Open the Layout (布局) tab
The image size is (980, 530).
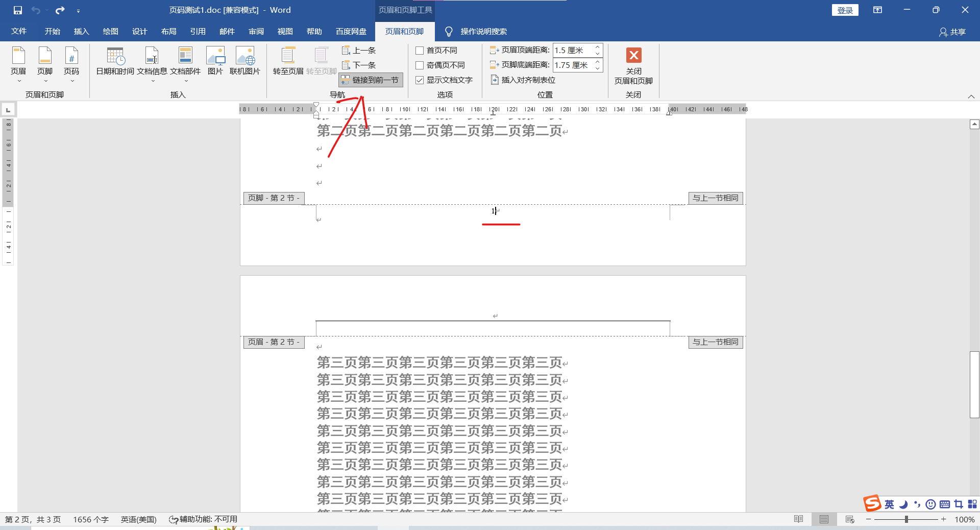169,32
